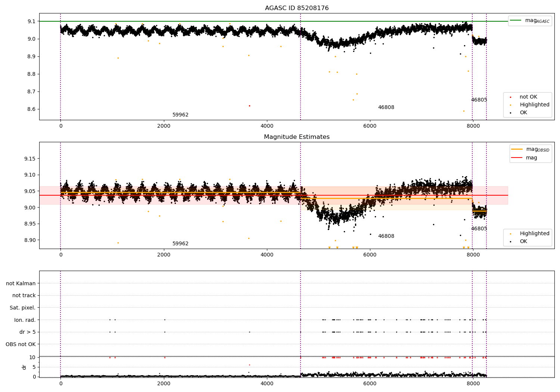The height and width of the screenshot is (392, 560).
Task: Select the mag OBSID legend label
Action: [x=538, y=149]
